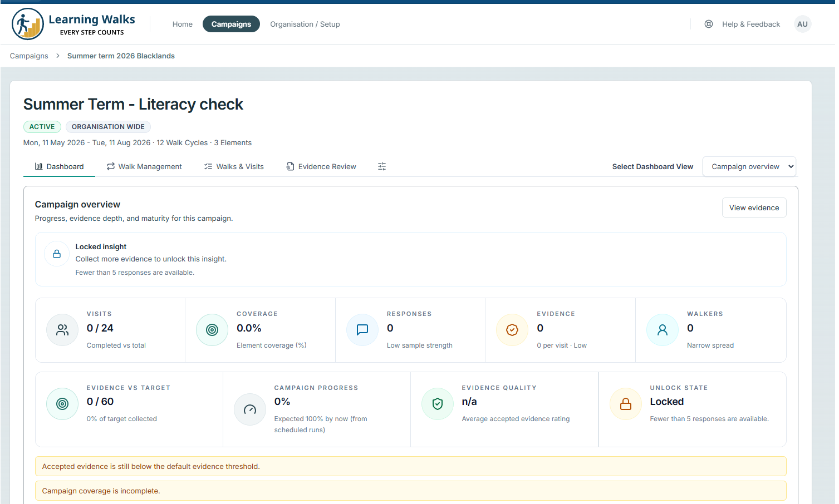Click the Learning Walks logo icon
839x504 pixels.
pos(28,24)
